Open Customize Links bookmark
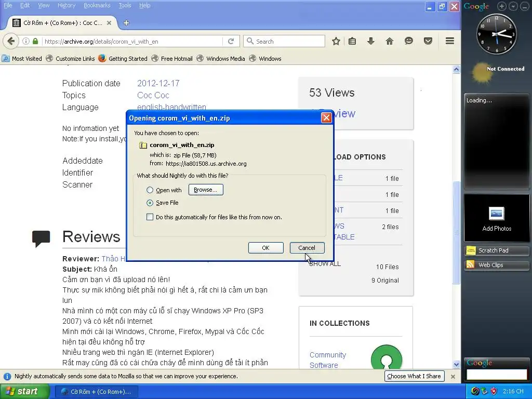Screen dimensions: 532x399 (x=70, y=59)
